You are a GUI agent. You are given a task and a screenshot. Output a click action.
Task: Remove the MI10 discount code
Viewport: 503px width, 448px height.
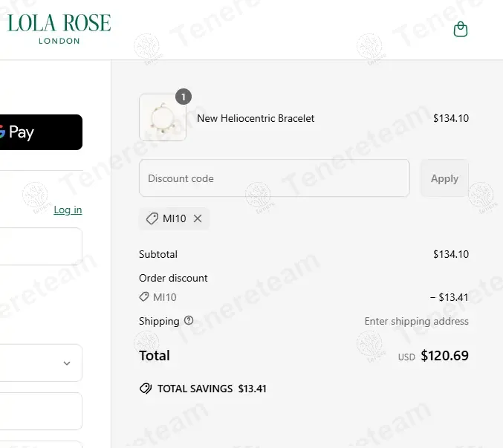[198, 218]
